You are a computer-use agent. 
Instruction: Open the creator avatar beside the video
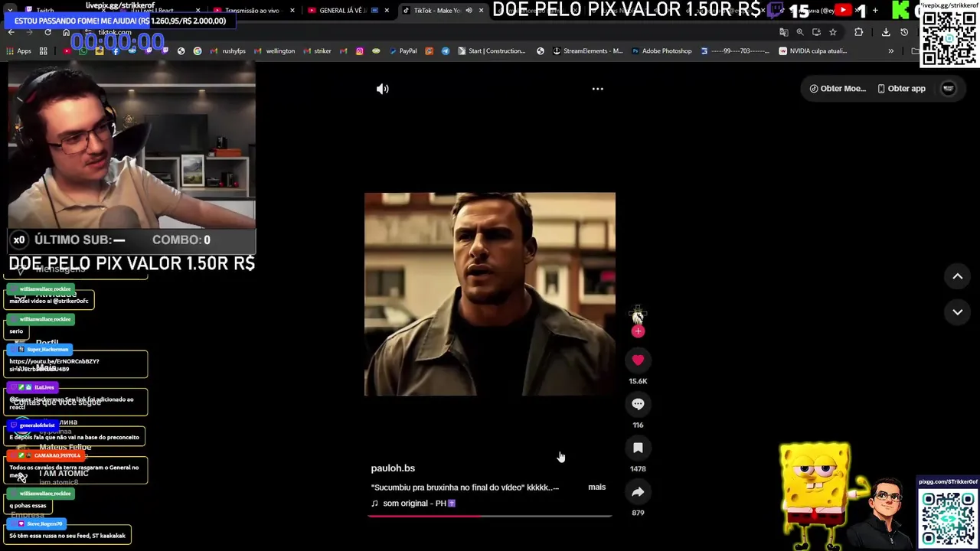click(638, 313)
